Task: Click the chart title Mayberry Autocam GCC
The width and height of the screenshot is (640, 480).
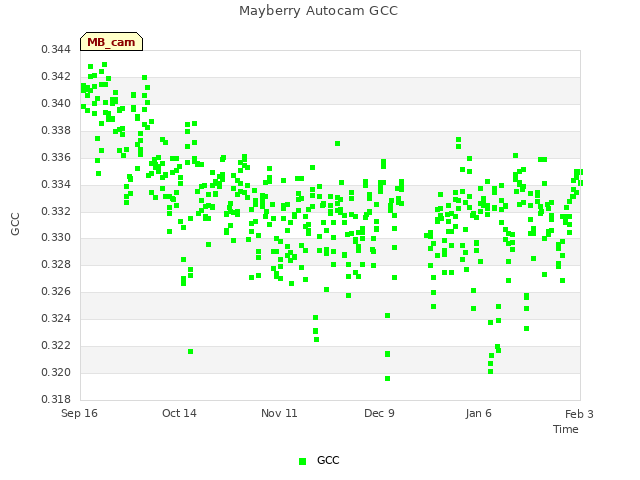Action: point(318,11)
